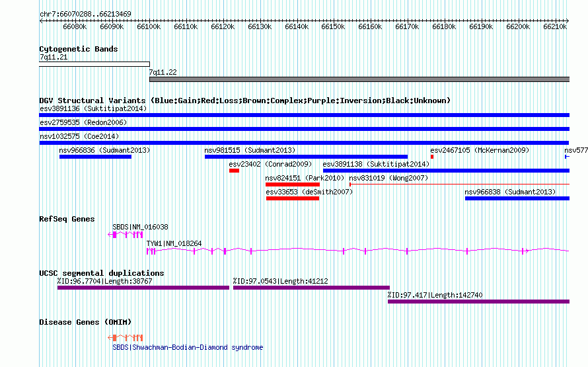This screenshot has width=588, height=367.
Task: Click the orange OMIM SBDS gene glyph
Action: click(x=126, y=338)
